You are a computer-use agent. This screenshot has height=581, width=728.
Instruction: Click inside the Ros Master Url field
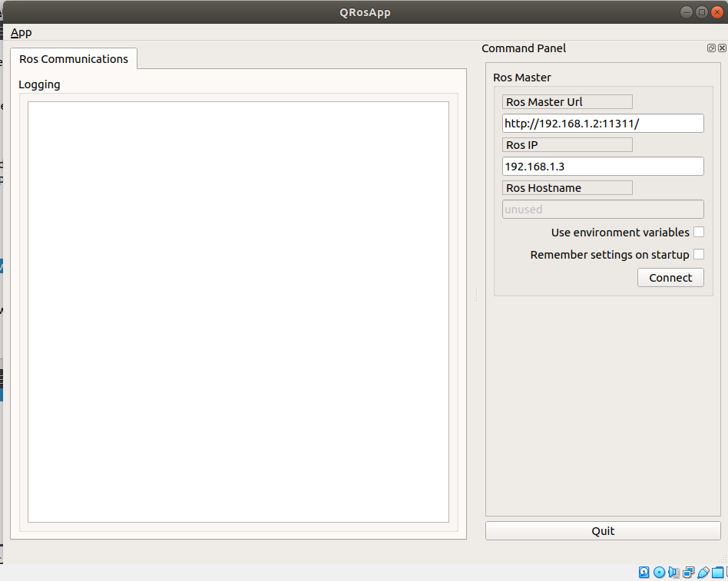pyautogui.click(x=602, y=123)
